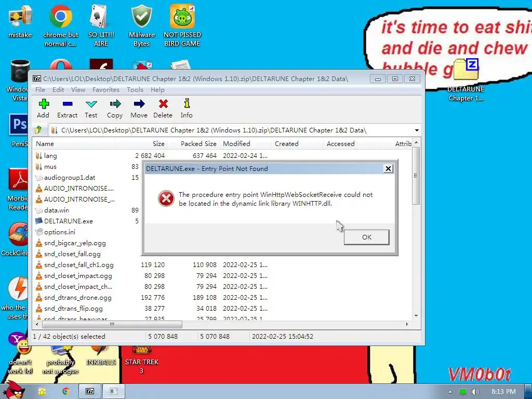Image resolution: width=532 pixels, height=399 pixels.
Task: Click the Chrome icon in the taskbar
Action: coord(66,392)
